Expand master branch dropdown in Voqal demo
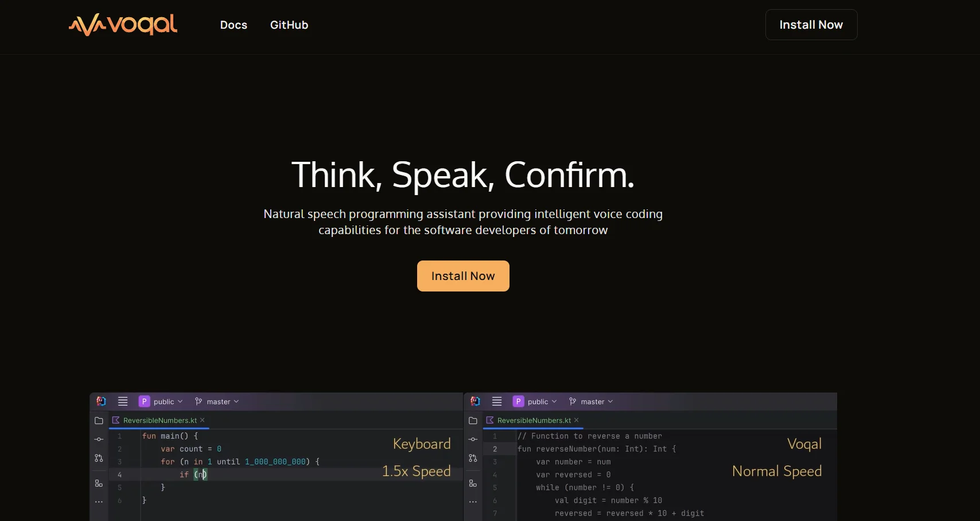 pyautogui.click(x=591, y=402)
